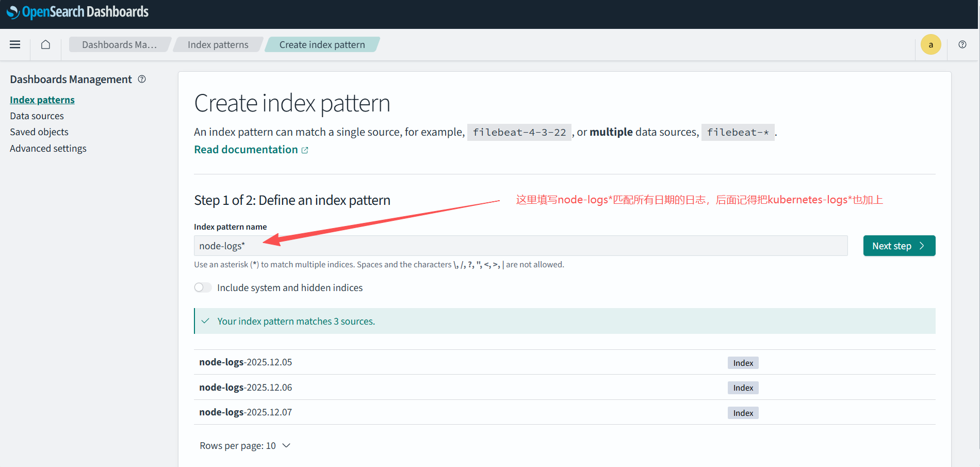Click the Index badge for node-logs-2025.12.05
The width and height of the screenshot is (980, 467).
(x=743, y=363)
